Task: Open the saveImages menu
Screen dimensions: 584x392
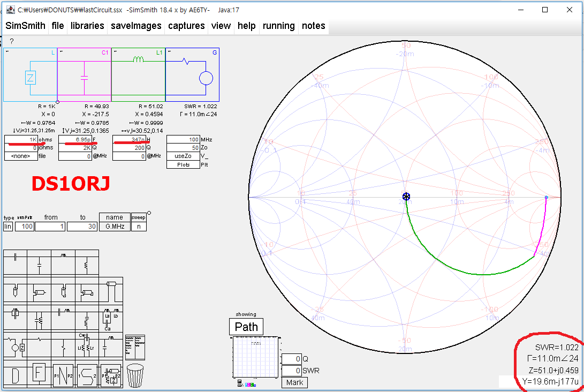Action: coord(136,26)
